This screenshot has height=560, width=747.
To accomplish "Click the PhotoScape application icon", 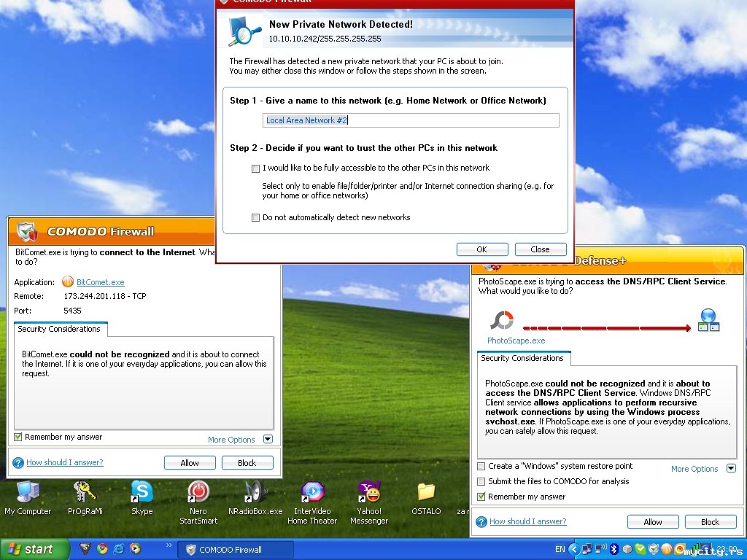I will click(502, 321).
